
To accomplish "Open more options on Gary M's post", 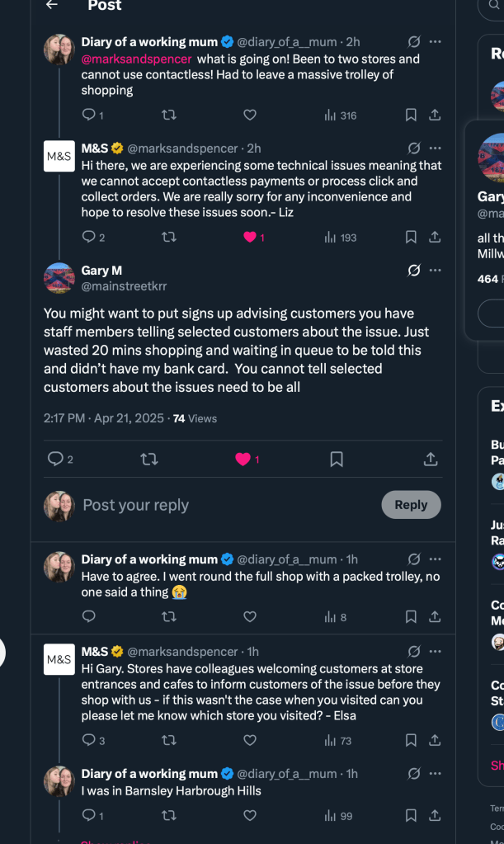I will pos(435,271).
